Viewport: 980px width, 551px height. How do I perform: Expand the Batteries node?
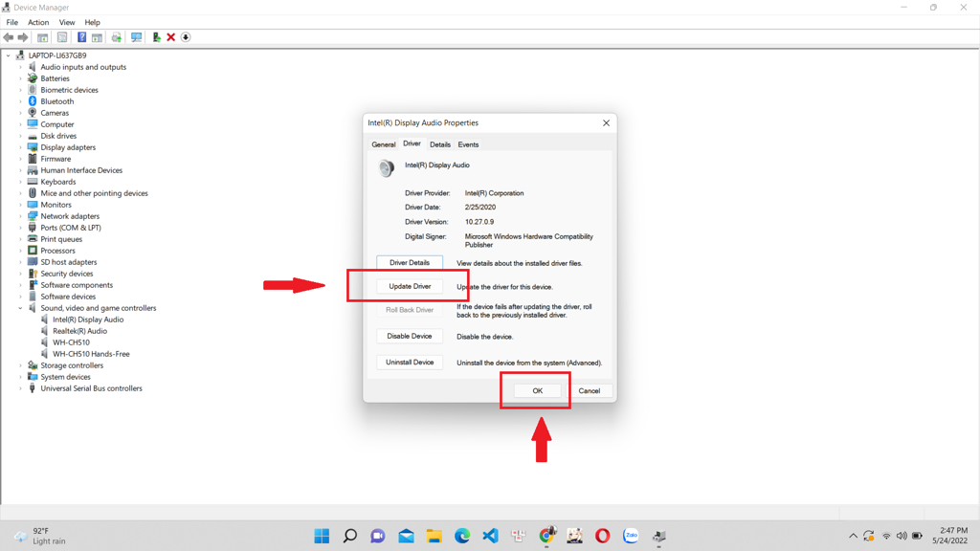[x=21, y=78]
